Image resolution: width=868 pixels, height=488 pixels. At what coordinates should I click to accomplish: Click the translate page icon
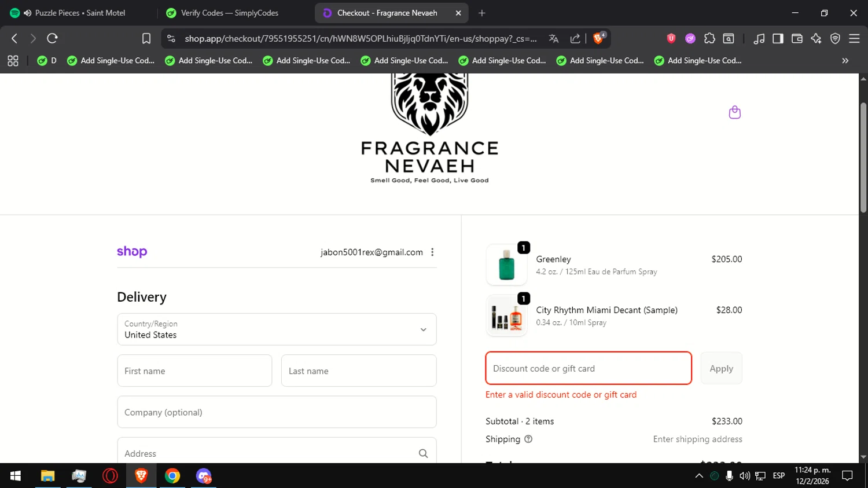(554, 38)
